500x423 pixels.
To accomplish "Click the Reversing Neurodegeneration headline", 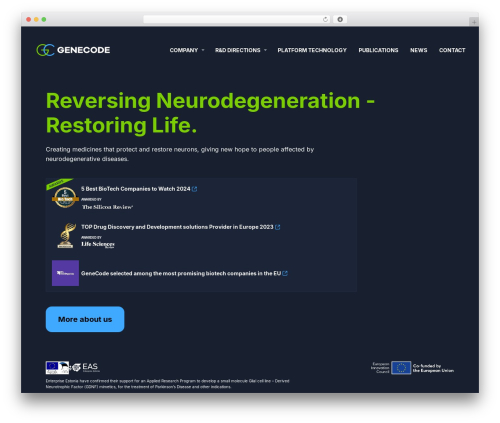I will tap(210, 113).
